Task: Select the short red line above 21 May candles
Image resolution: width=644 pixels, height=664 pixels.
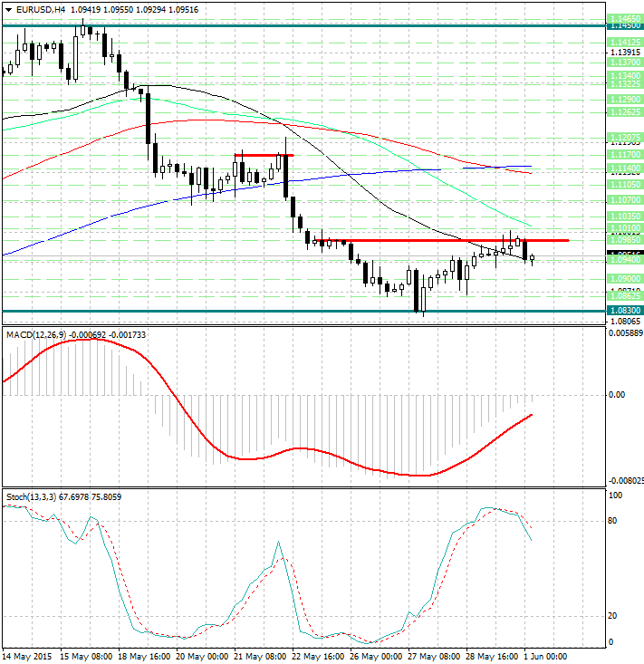Action: click(x=263, y=155)
